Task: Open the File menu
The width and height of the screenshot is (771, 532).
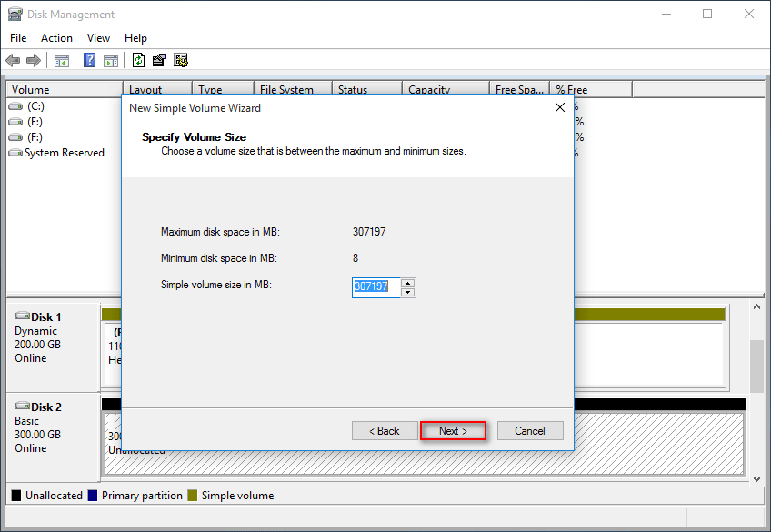Action: tap(18, 38)
